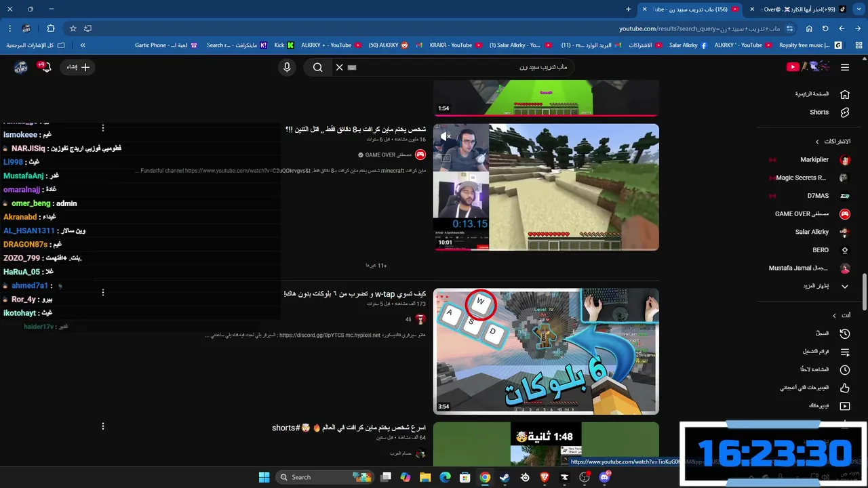Open the Your videos icon in the sidebar
This screenshot has height=488, width=868.
844,406
